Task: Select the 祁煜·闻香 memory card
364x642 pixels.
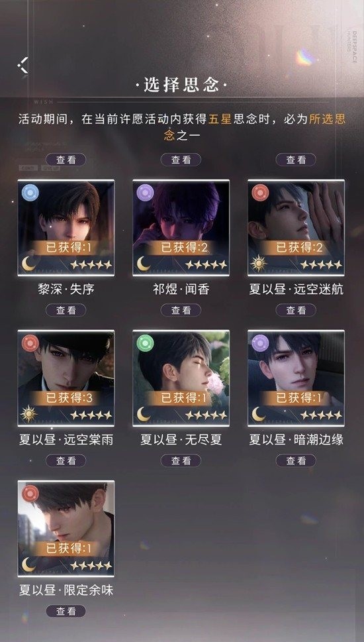Action: click(181, 228)
